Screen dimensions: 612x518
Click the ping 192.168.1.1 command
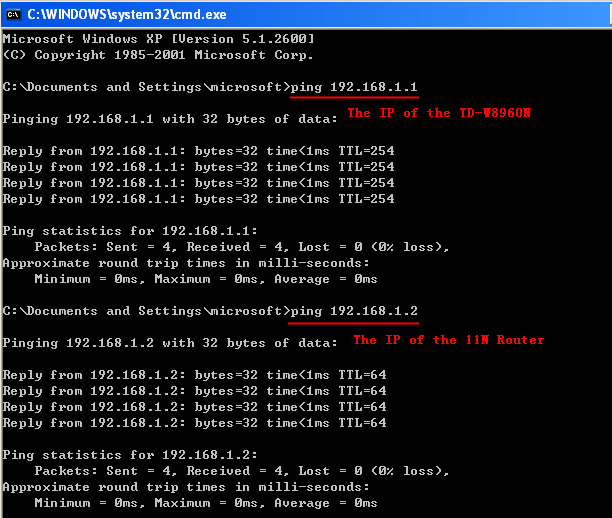[x=354, y=87]
